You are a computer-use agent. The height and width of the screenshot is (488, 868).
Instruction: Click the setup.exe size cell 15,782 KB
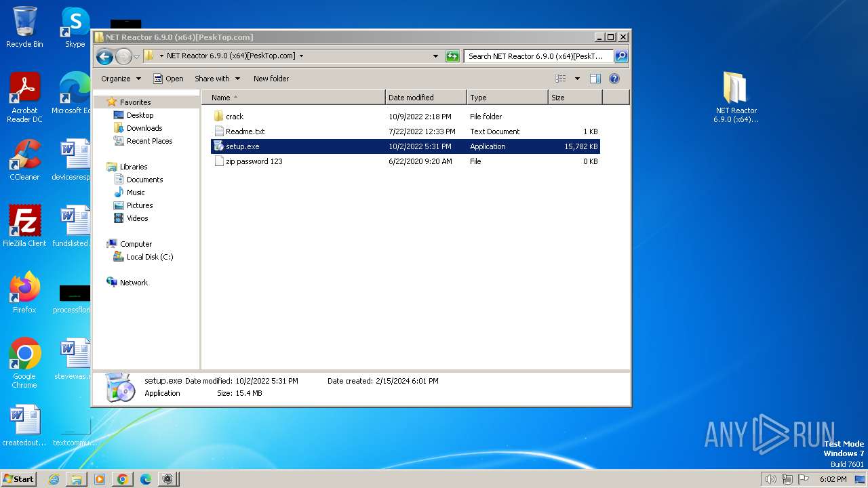pyautogui.click(x=580, y=146)
